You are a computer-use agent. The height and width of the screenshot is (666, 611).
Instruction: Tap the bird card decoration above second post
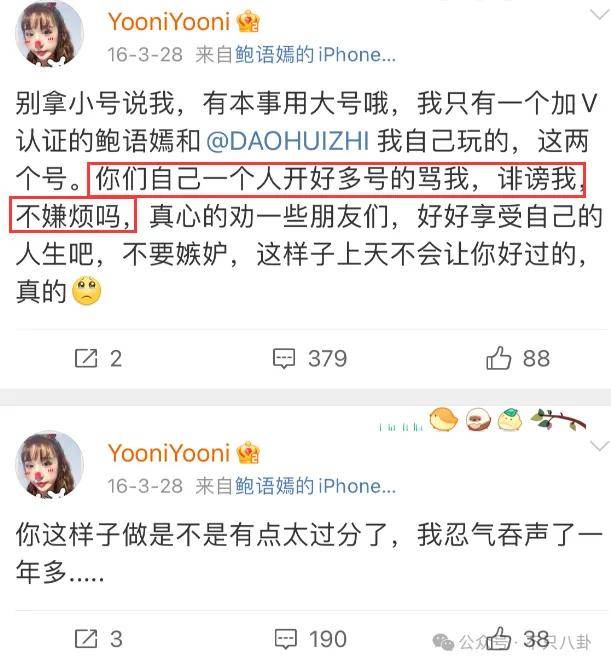click(483, 420)
